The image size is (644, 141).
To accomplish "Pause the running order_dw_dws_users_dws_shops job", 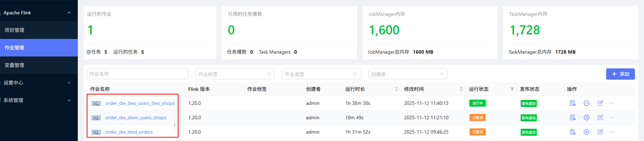I will 587,103.
